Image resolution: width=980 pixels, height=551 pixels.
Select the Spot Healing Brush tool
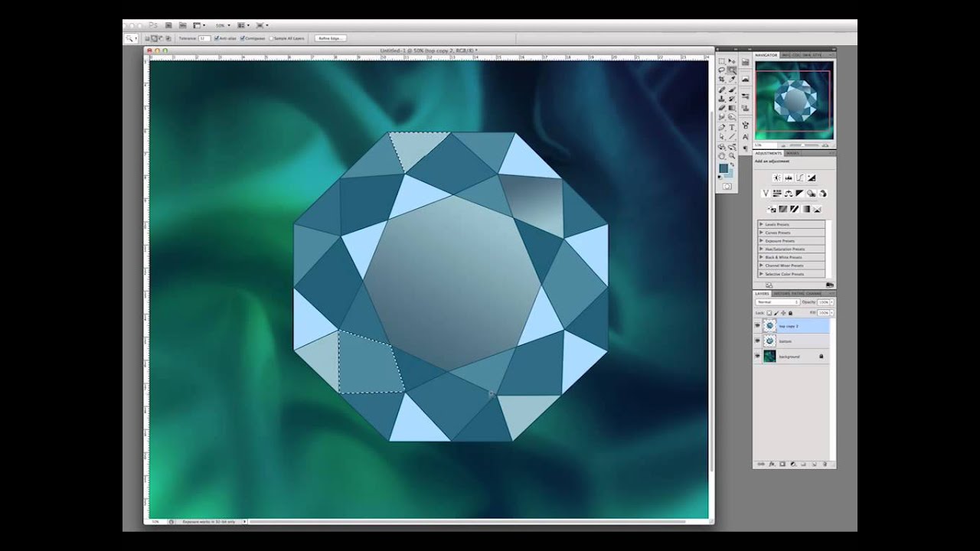click(x=721, y=90)
